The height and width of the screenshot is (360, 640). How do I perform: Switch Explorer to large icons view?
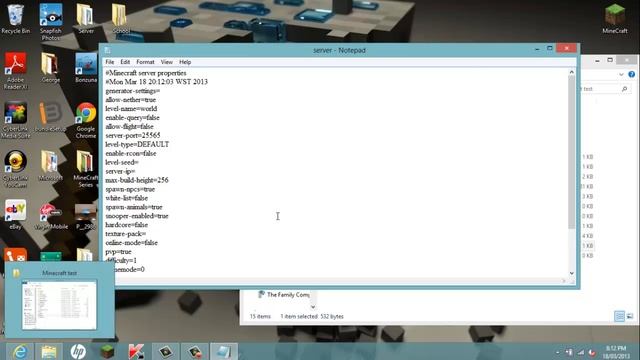(x=630, y=316)
